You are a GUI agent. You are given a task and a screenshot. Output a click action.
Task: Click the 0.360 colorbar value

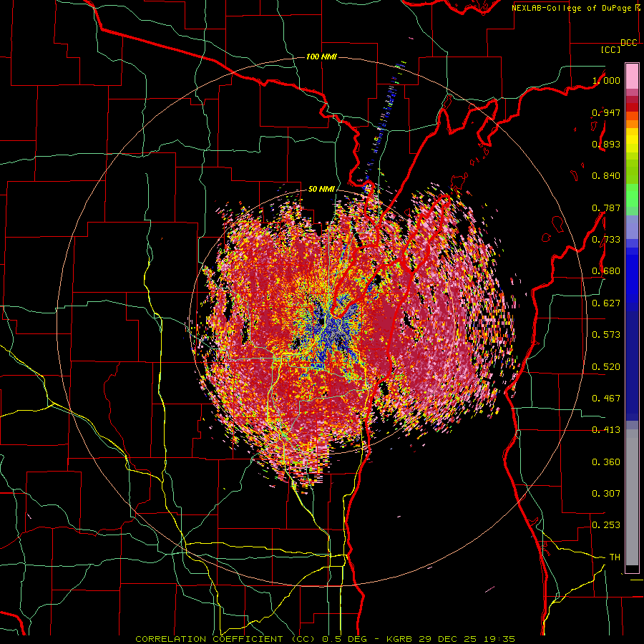(606, 462)
